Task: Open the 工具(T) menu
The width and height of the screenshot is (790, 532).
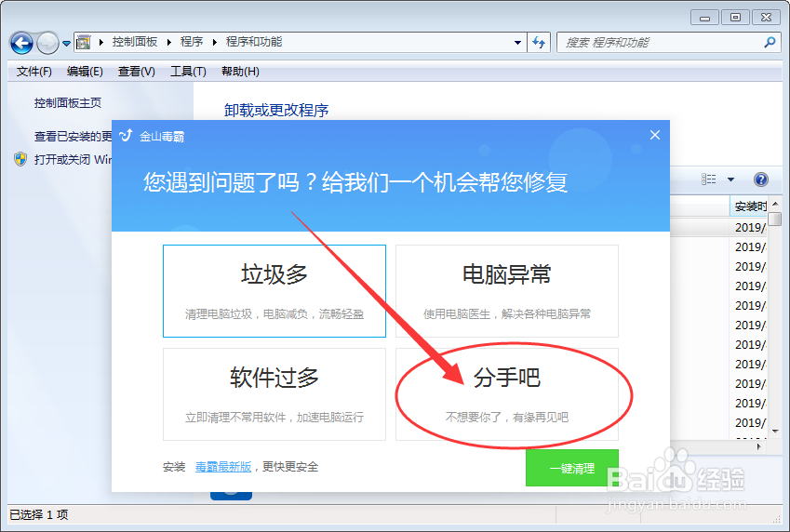Action: tap(188, 72)
